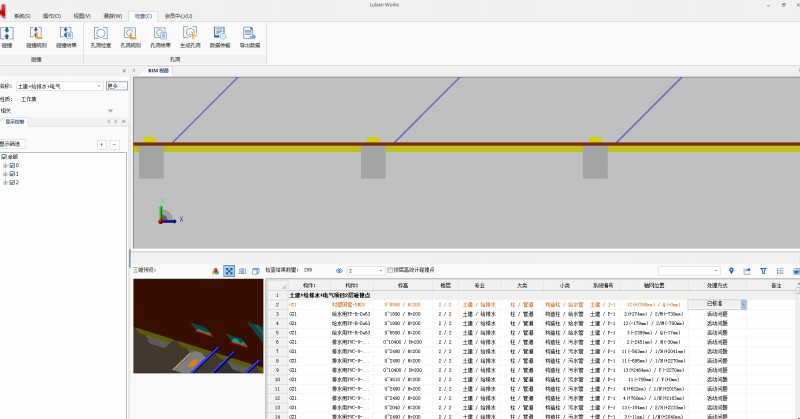Open the 已核准 status dropdown in row 2

(743, 304)
